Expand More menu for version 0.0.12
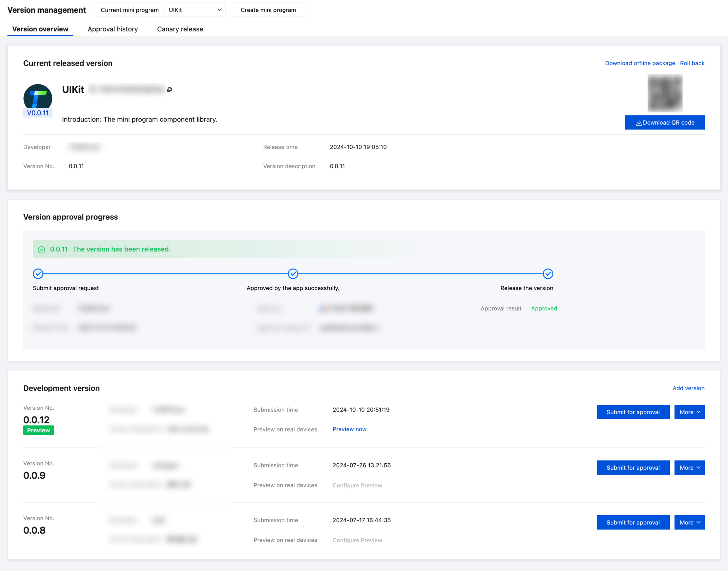This screenshot has height=571, width=728. 689,412
